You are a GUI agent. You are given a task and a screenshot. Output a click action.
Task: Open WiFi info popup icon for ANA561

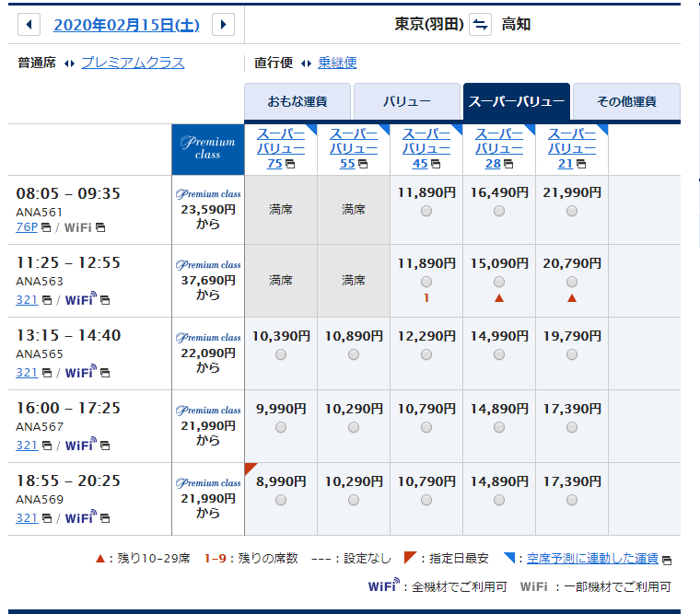click(100, 227)
